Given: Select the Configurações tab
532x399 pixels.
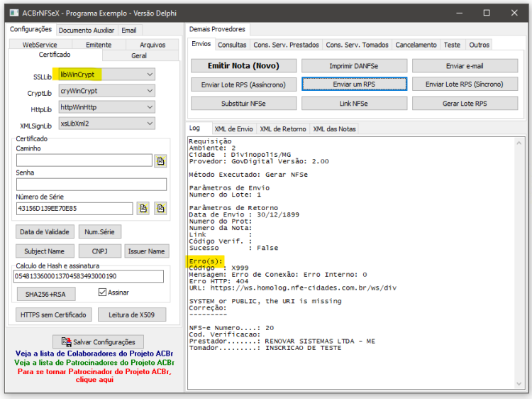Looking at the screenshot, I should pos(31,29).
